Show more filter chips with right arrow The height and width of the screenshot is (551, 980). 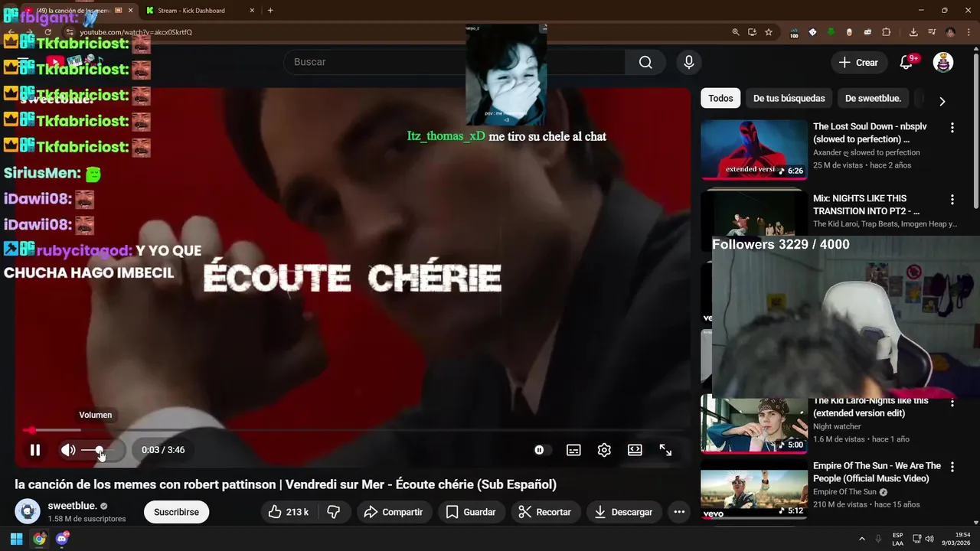tap(942, 101)
